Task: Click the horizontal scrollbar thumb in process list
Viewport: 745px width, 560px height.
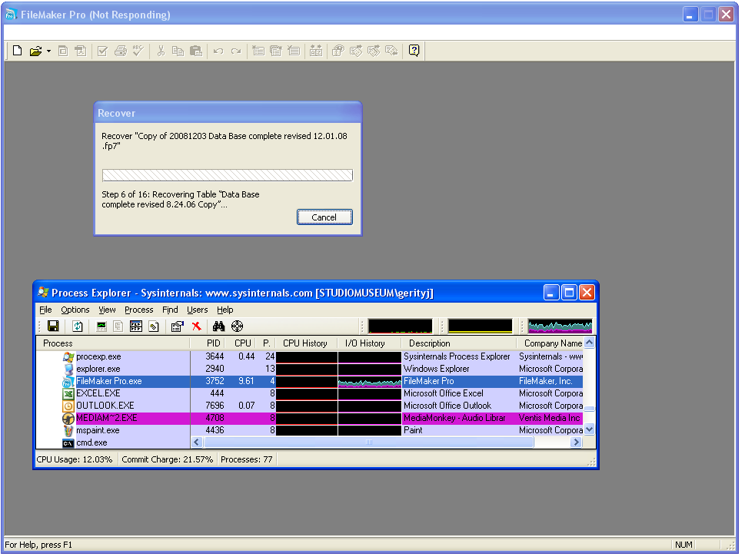Action: coord(369,442)
